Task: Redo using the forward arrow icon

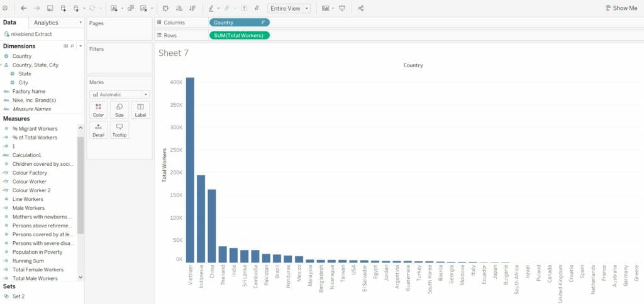Action: tap(36, 8)
